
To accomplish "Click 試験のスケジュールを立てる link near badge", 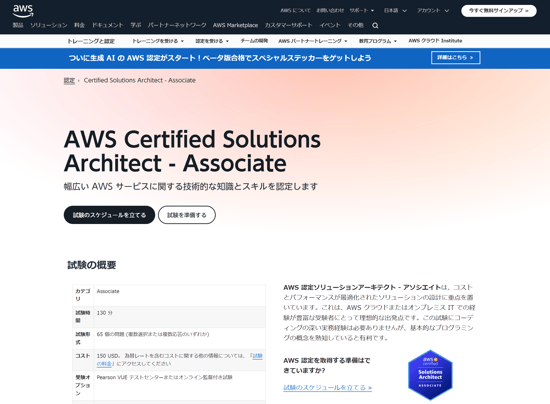I will pyautogui.click(x=327, y=388).
